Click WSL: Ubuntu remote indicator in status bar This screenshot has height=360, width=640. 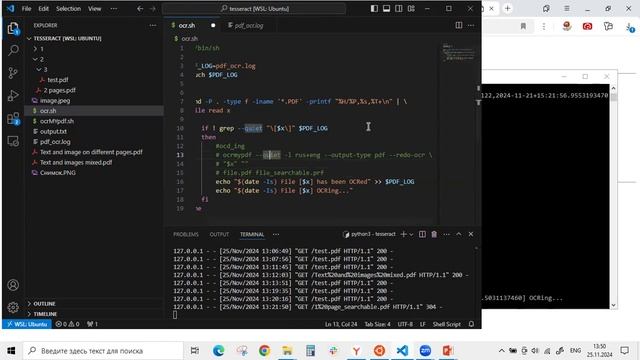pyautogui.click(x=27, y=324)
